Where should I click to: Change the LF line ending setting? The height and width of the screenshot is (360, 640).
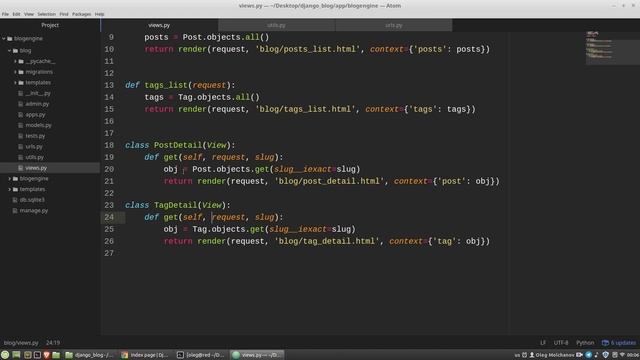[x=543, y=343]
